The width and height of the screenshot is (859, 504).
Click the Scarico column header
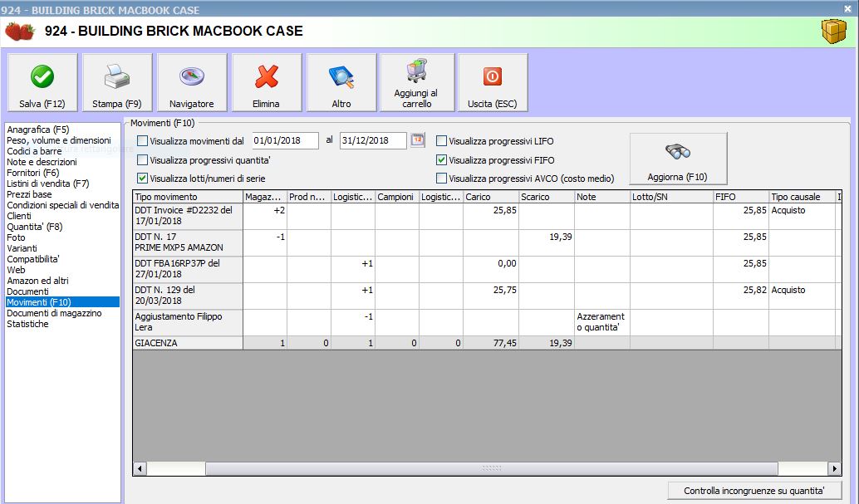coord(547,197)
